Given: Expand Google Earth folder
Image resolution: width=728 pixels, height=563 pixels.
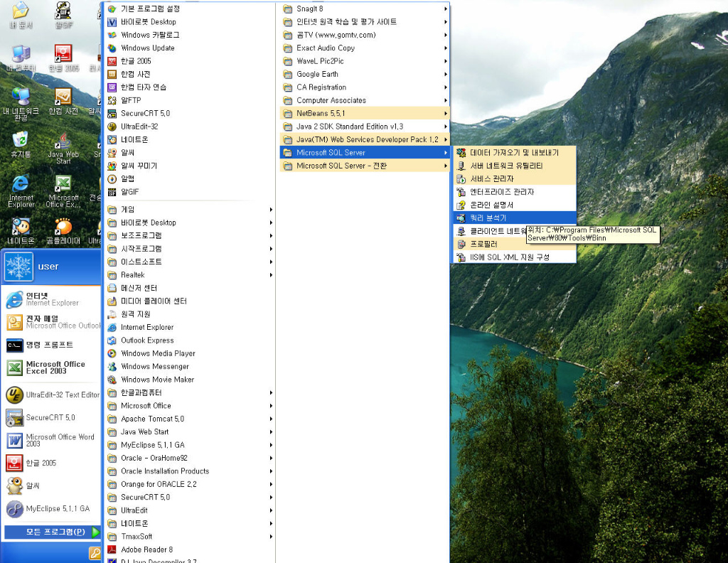Looking at the screenshot, I should click(x=365, y=74).
